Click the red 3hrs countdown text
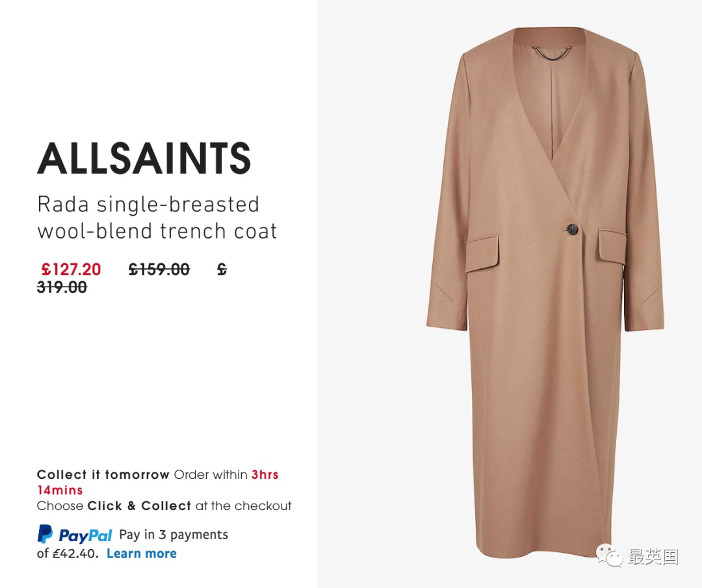 (265, 474)
